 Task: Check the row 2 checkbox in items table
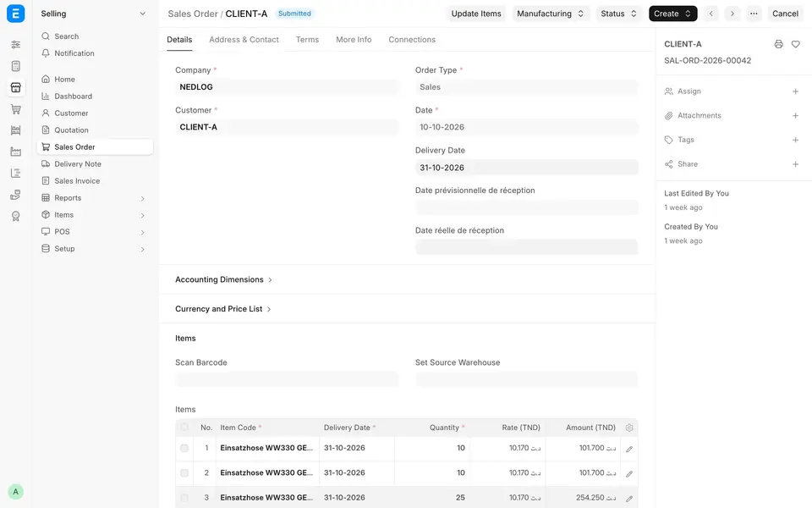click(184, 472)
